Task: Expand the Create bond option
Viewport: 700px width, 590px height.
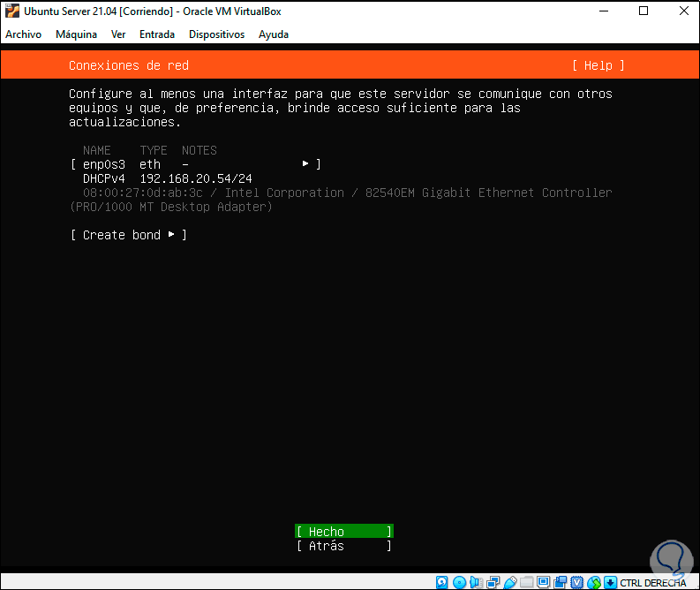Action: pos(129,235)
